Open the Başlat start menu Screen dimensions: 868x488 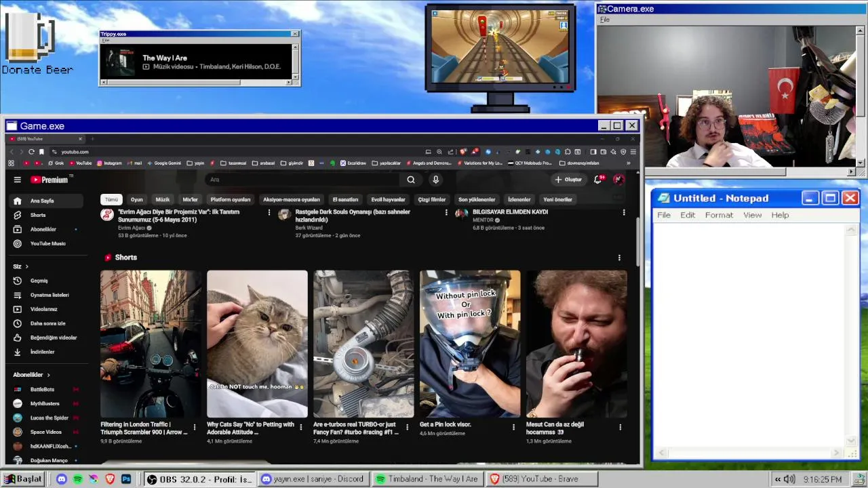24,479
